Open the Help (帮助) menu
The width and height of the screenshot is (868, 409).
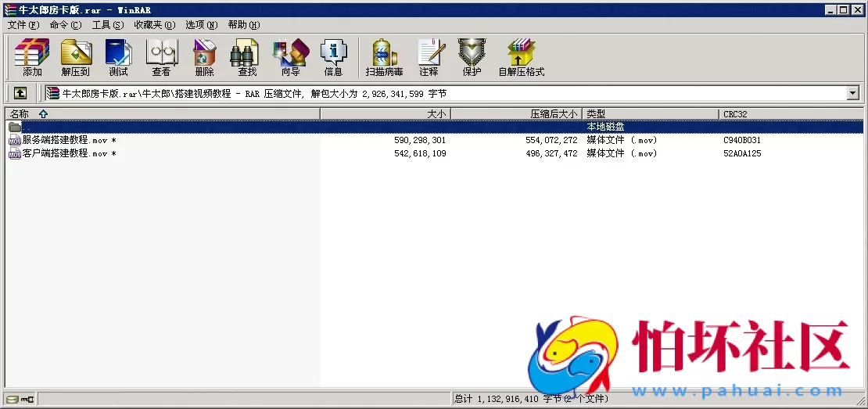tap(243, 25)
